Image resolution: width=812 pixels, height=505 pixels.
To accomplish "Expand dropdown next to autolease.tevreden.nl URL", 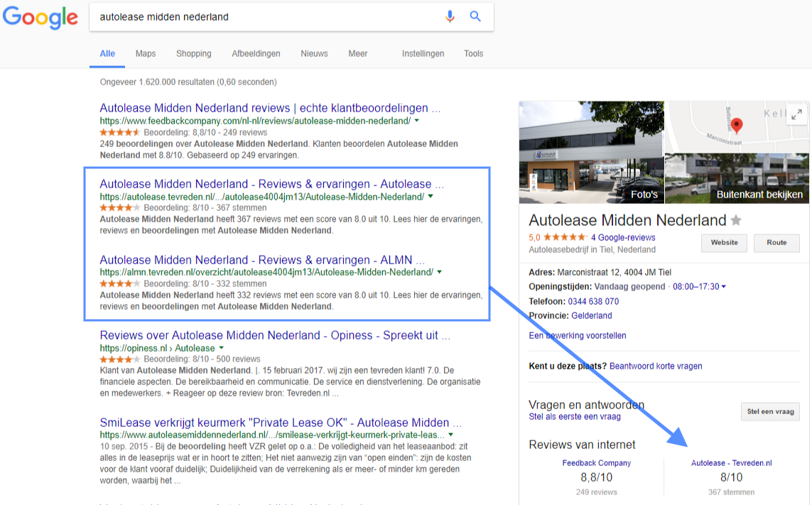I will [431, 196].
